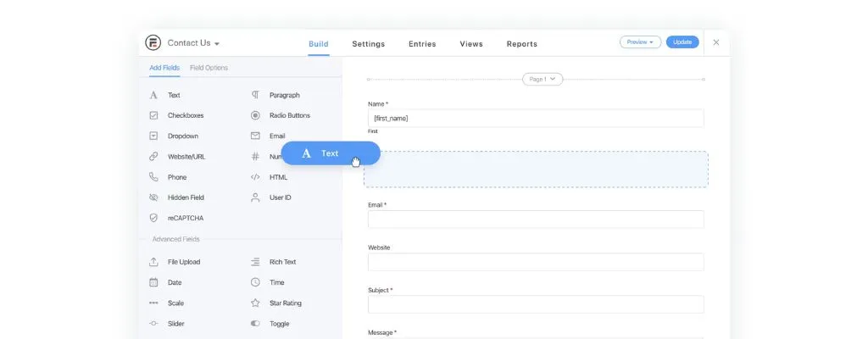This screenshot has width=868, height=339.
Task: Select the Star Rating field
Action: (275, 303)
